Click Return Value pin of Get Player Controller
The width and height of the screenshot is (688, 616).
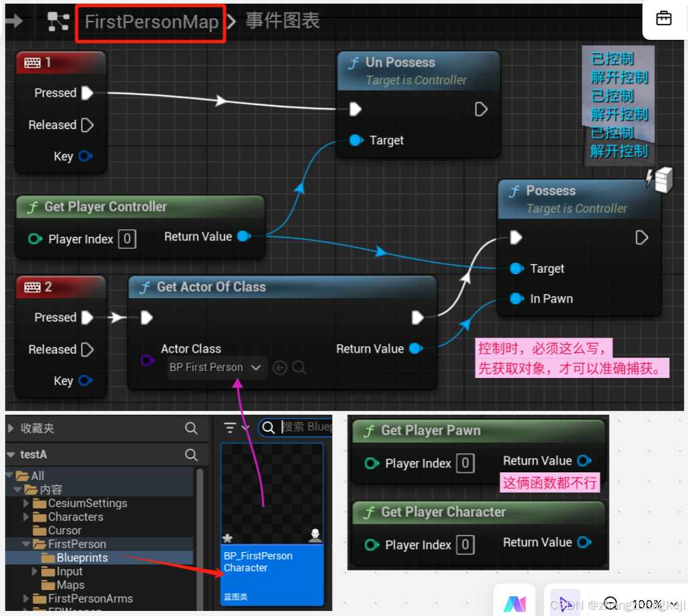[x=244, y=236]
